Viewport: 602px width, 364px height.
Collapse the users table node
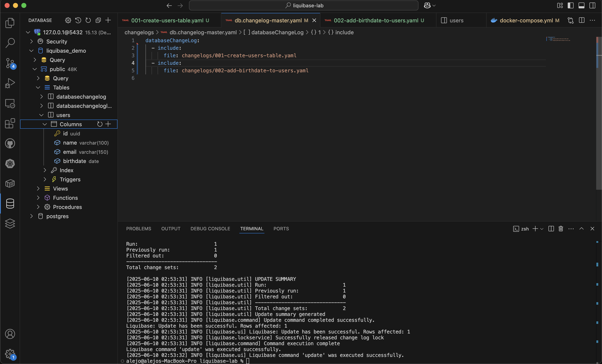41,115
